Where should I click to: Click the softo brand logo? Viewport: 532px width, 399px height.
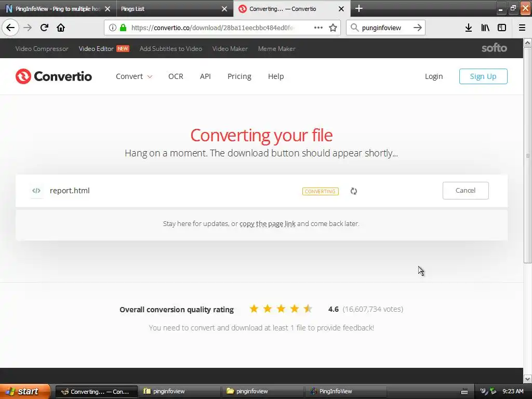(x=495, y=48)
